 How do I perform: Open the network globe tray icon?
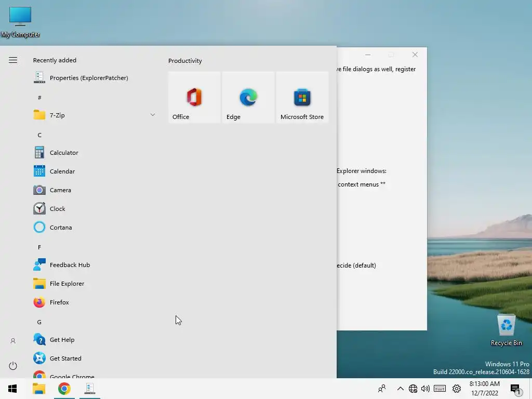(413, 389)
